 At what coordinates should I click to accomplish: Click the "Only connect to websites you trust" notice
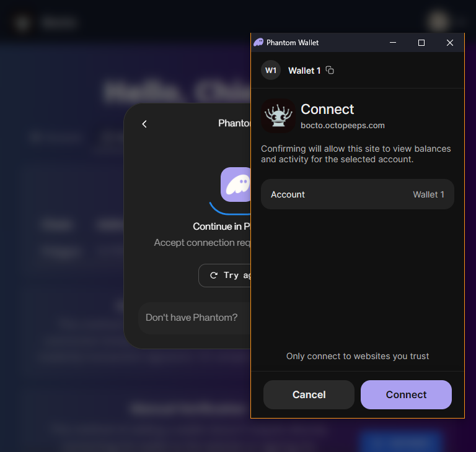click(357, 356)
